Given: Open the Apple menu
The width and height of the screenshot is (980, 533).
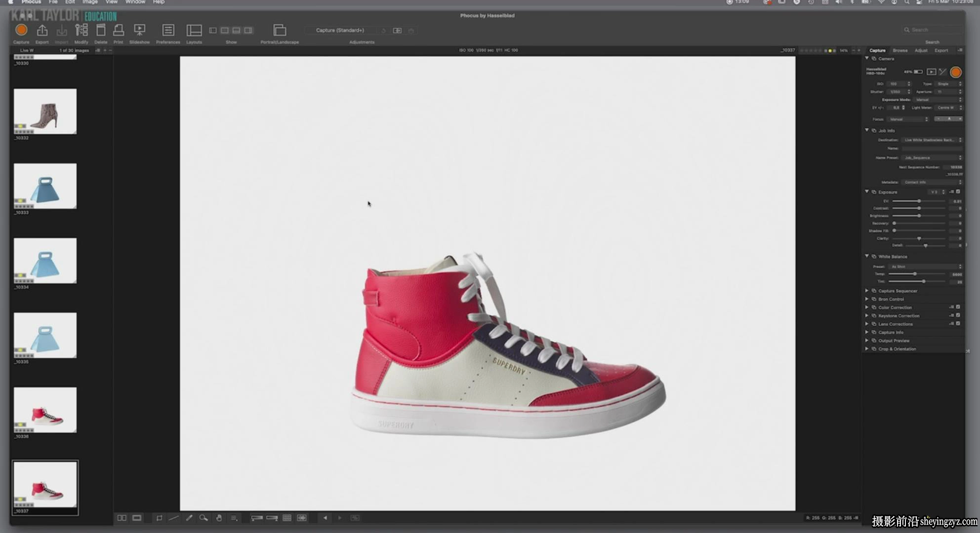Looking at the screenshot, I should coord(10,2).
